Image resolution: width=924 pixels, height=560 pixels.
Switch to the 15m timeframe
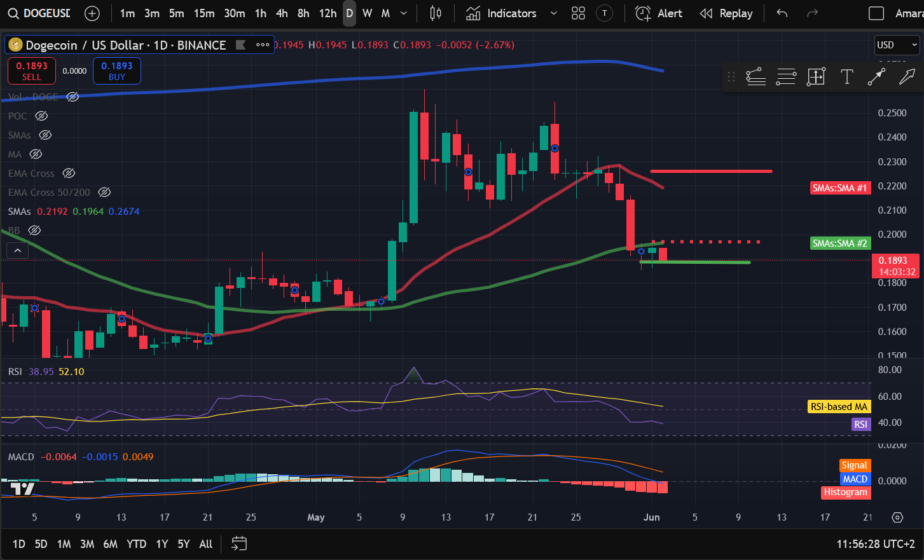coord(204,13)
